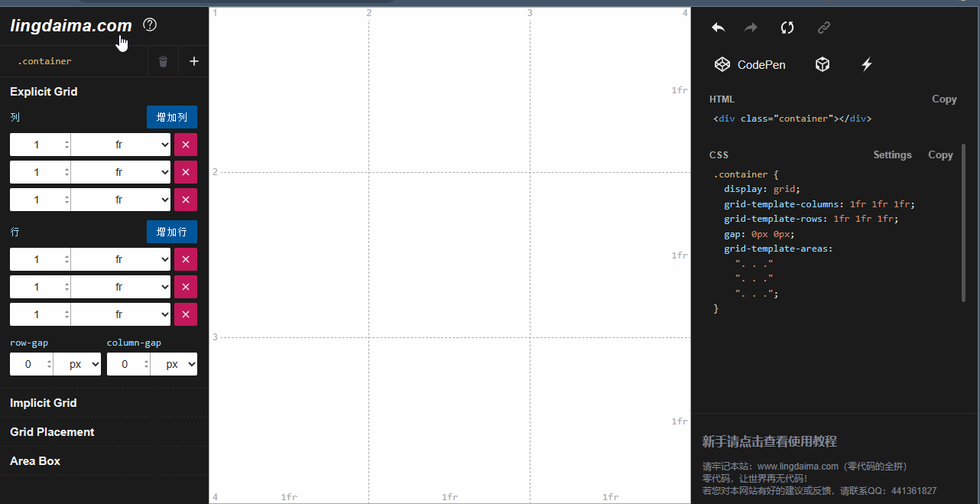Click the bottom-right grid cell
The width and height of the screenshot is (980, 504).
tap(610, 420)
